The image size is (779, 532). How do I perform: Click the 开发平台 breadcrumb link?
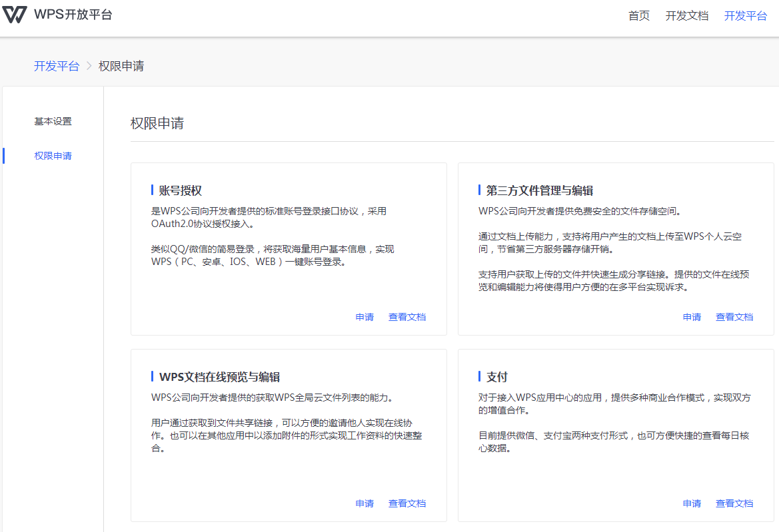pos(57,66)
